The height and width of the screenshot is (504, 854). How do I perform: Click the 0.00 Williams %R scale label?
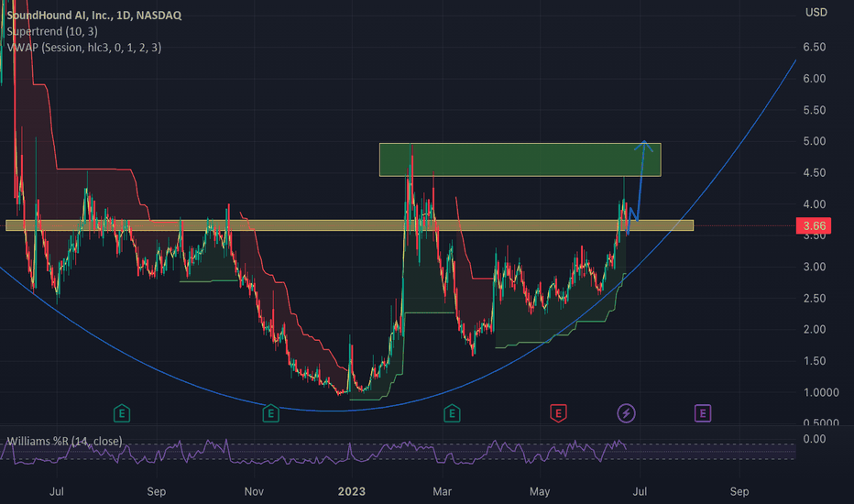tap(815, 439)
